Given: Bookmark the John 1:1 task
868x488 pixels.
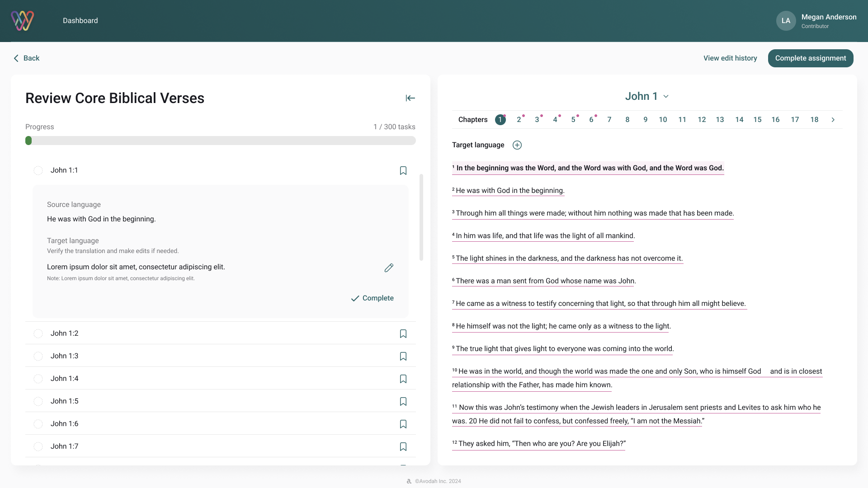Looking at the screenshot, I should click(403, 170).
